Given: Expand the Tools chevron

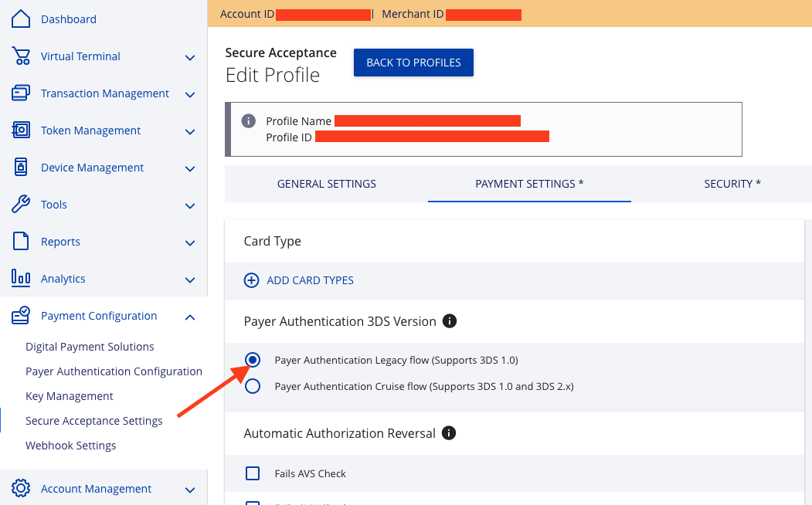Looking at the screenshot, I should pyautogui.click(x=190, y=206).
